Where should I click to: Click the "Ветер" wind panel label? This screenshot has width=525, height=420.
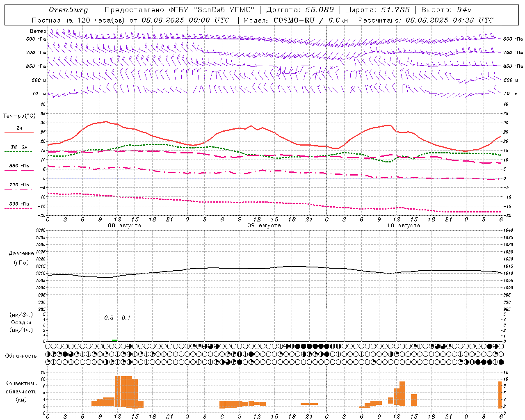(38, 31)
